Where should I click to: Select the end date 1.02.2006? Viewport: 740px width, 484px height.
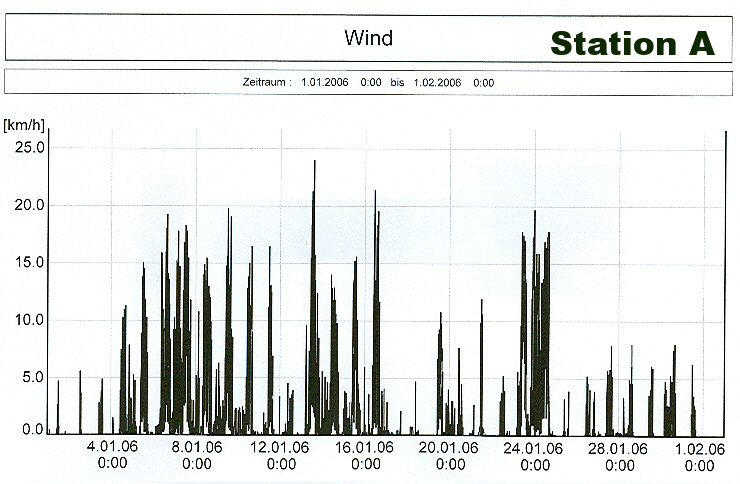pos(437,83)
